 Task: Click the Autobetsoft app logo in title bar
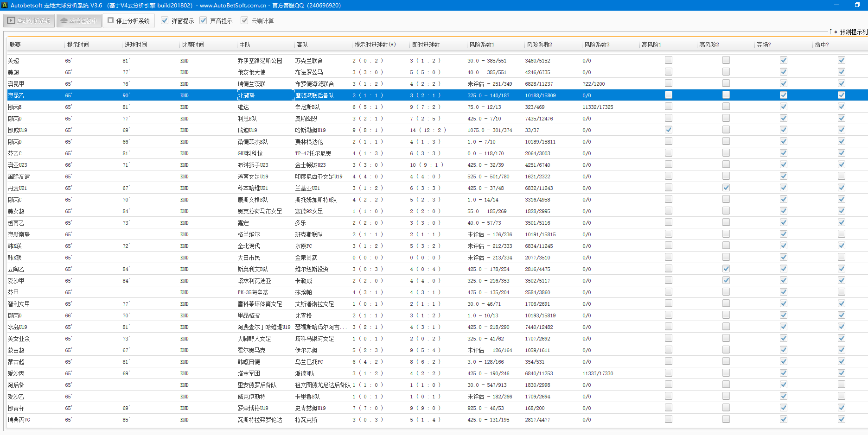point(5,5)
